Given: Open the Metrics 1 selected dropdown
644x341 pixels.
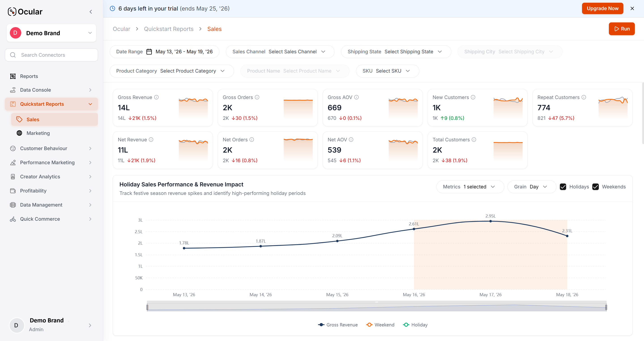Looking at the screenshot, I should 470,187.
